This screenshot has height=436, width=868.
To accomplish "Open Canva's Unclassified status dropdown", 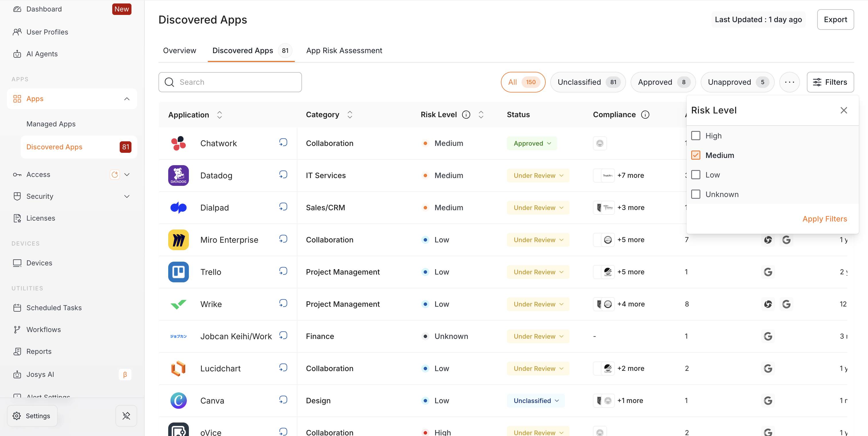I will tap(536, 401).
